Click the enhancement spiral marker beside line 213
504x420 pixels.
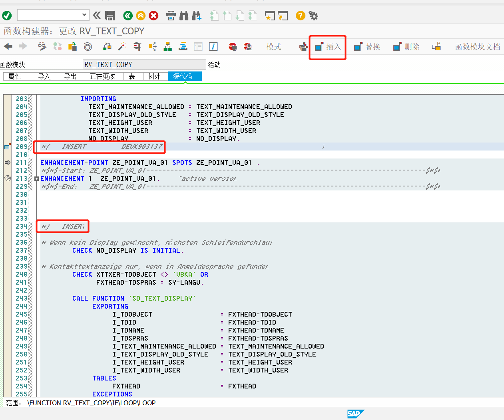(8, 178)
